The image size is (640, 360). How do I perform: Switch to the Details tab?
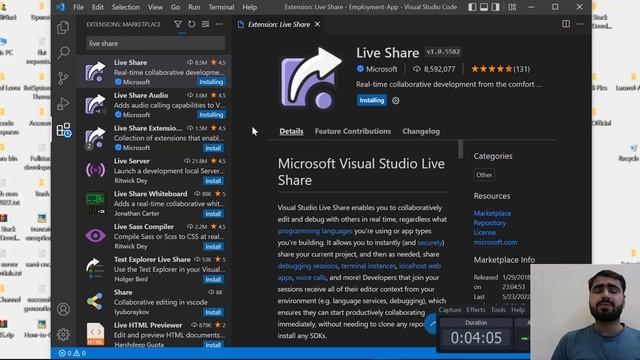tap(291, 131)
